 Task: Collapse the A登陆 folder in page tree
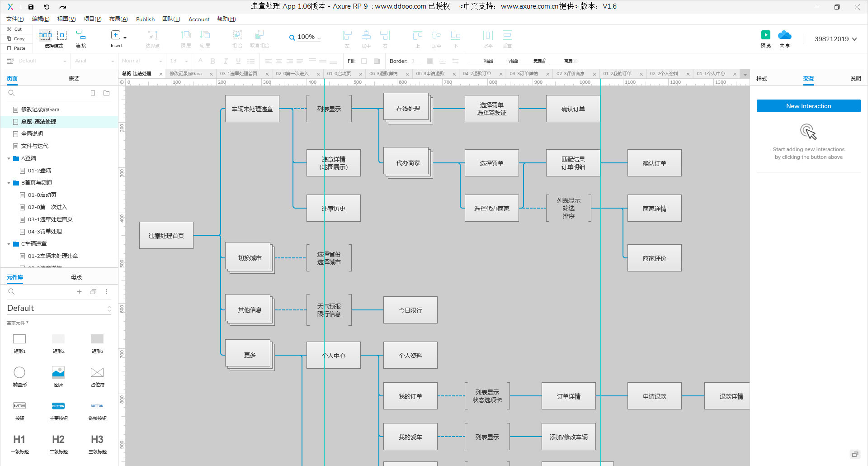pos(9,158)
